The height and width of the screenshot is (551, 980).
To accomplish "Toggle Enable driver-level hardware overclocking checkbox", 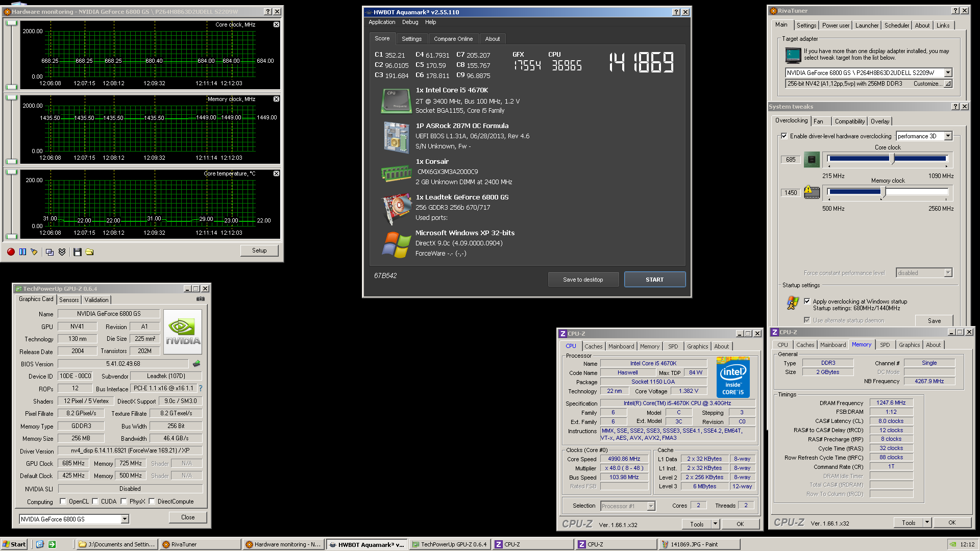I will click(784, 136).
